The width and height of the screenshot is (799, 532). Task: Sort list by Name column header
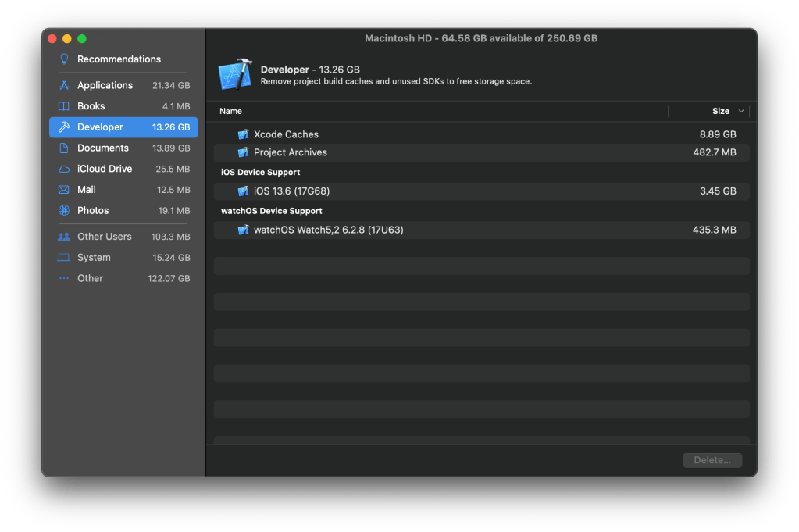[230, 112]
